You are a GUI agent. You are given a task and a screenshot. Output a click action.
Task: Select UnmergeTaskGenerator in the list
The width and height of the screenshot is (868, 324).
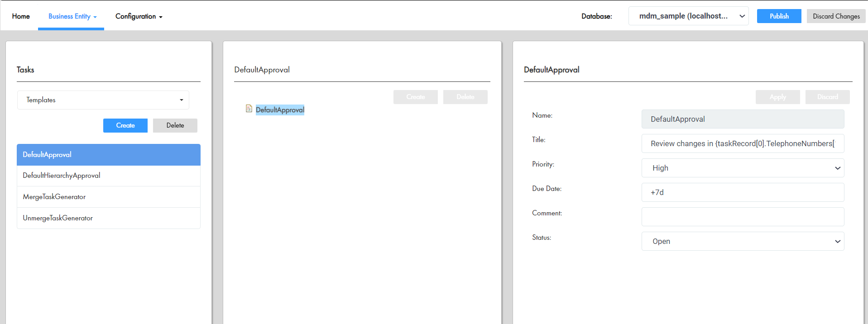[x=109, y=218]
